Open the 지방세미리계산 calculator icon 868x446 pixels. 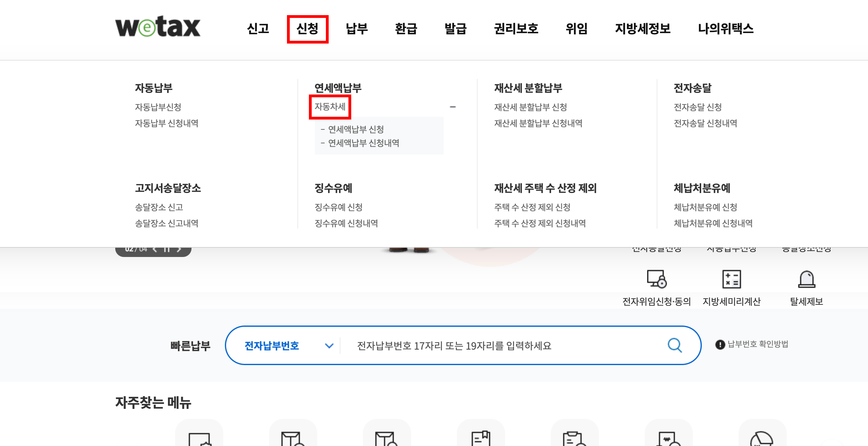pyautogui.click(x=731, y=279)
